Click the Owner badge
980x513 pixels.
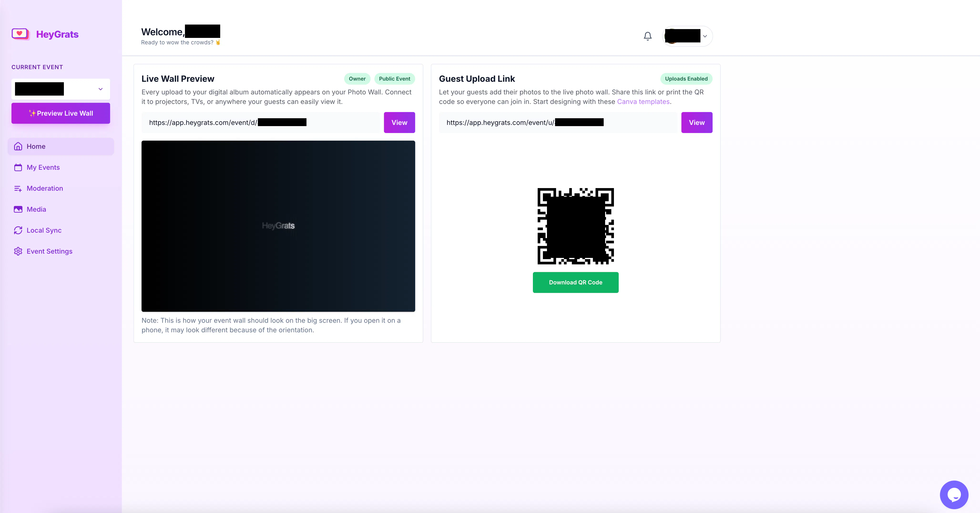pos(357,79)
